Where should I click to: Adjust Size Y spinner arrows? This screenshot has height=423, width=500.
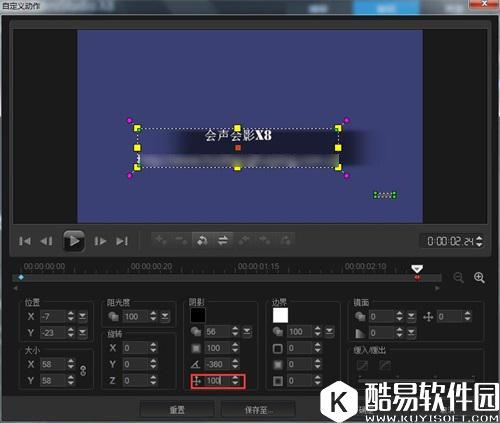point(71,380)
